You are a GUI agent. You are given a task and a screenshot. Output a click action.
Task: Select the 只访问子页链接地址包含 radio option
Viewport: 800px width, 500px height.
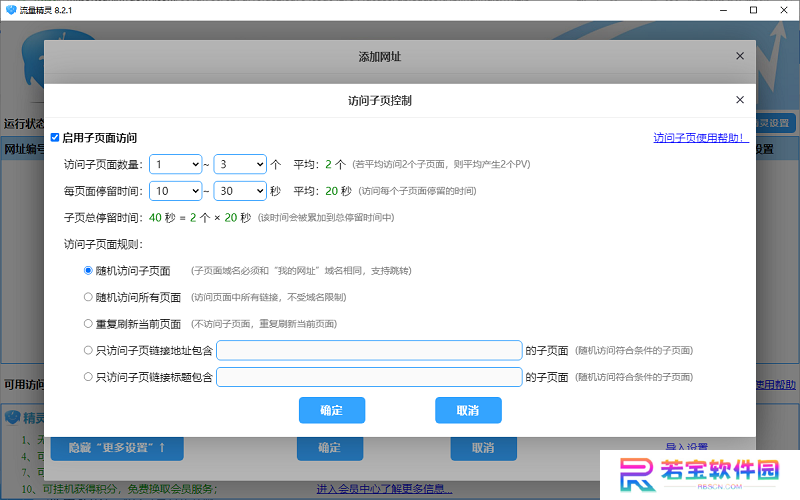click(88, 350)
